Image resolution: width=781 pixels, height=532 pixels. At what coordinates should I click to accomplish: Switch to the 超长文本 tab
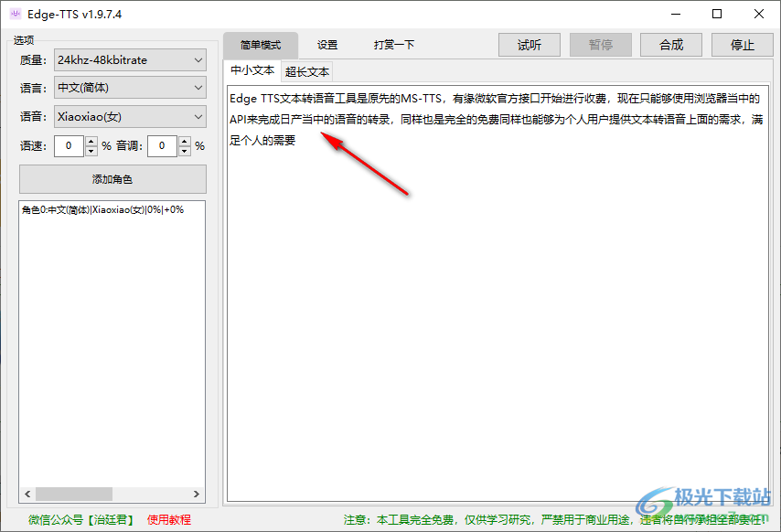click(x=307, y=72)
